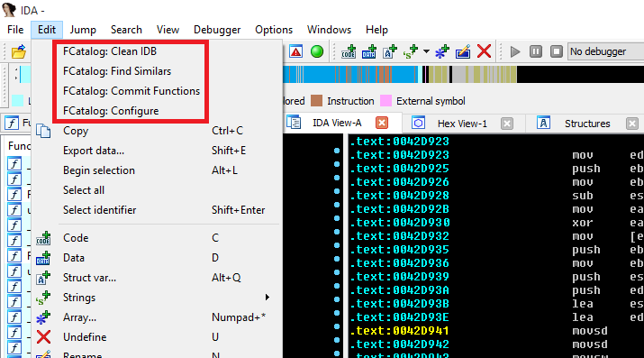Click the External symbol legend color swatch
Screen dimensions: 644x358
pos(386,101)
